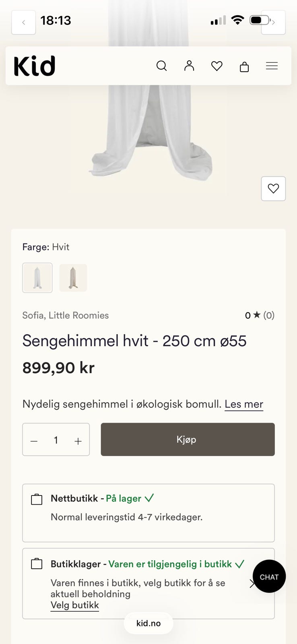Open the CHAT bubble
The image size is (297, 644).
coord(269,576)
